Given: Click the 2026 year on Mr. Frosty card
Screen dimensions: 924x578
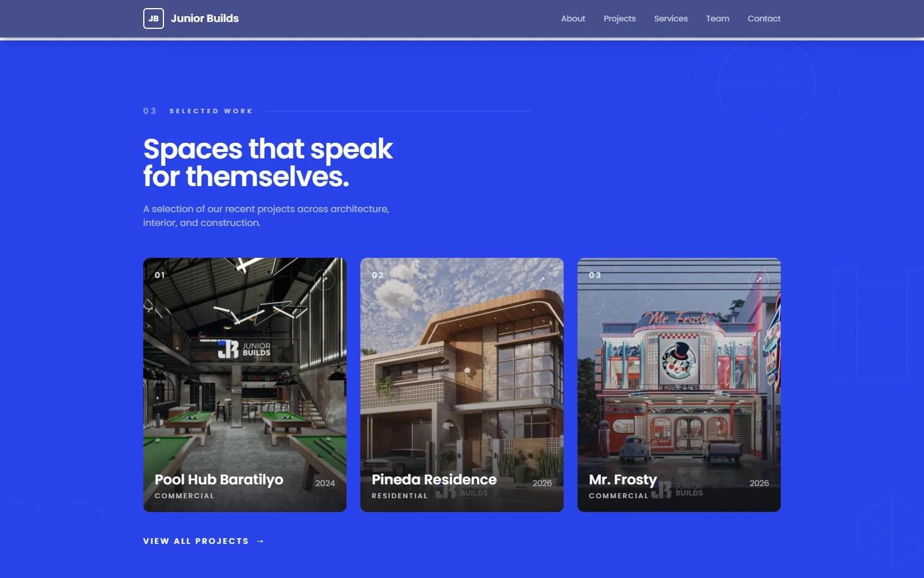Looking at the screenshot, I should [759, 483].
